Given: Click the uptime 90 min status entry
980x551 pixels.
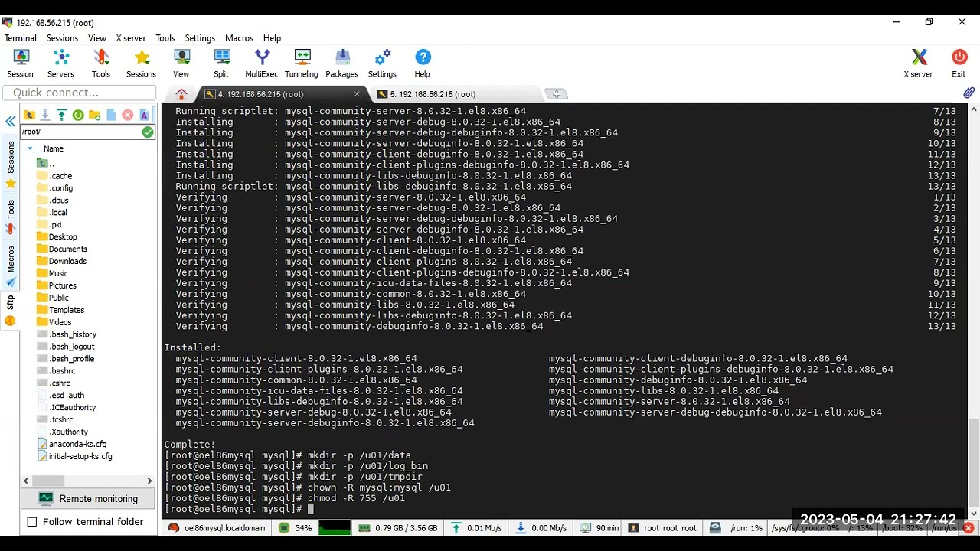Looking at the screenshot, I should tap(599, 528).
